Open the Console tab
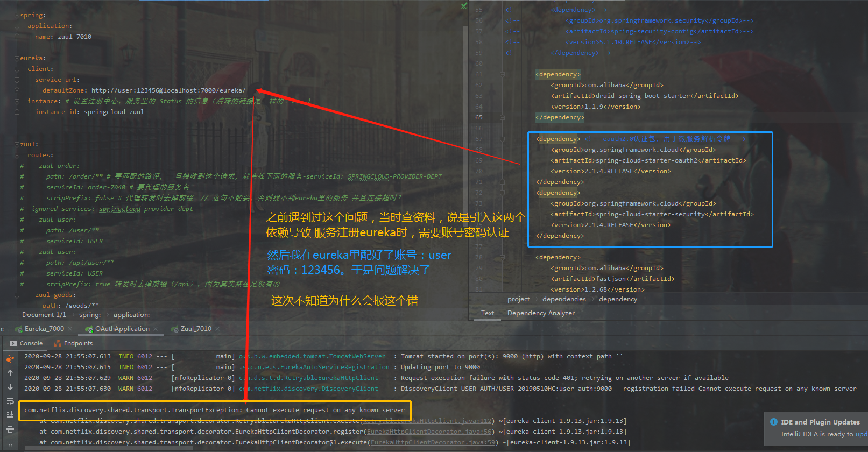The image size is (868, 452). pos(26,343)
